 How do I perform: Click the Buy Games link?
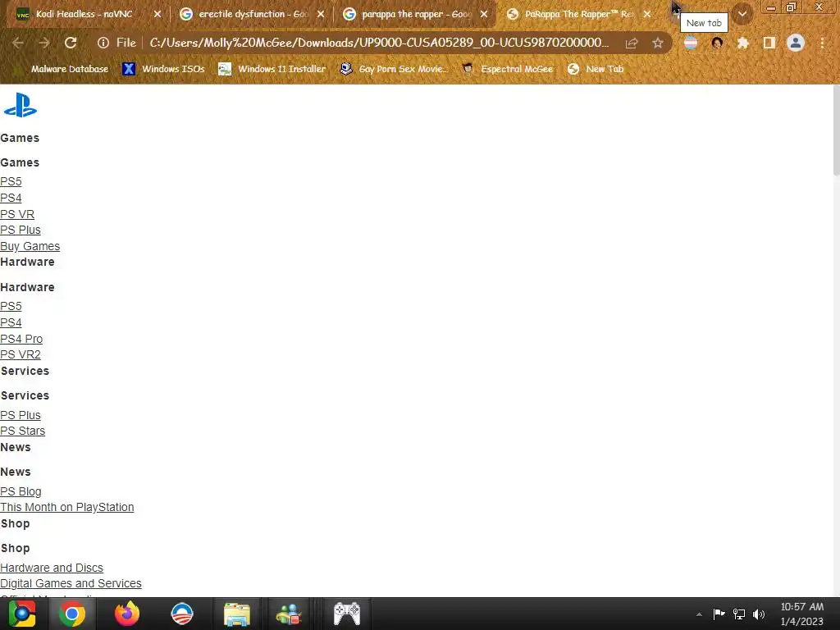30,246
